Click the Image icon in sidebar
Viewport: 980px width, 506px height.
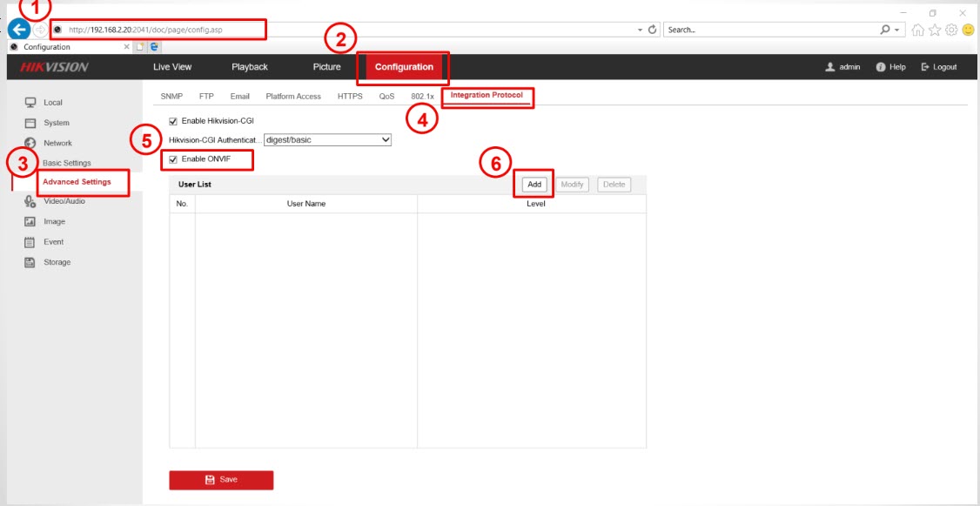click(30, 222)
